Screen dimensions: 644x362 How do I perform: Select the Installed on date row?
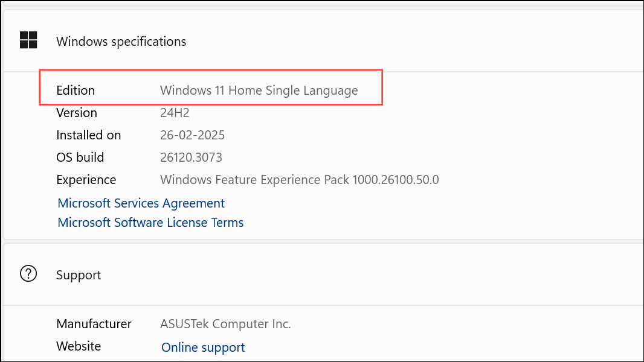[192, 135]
